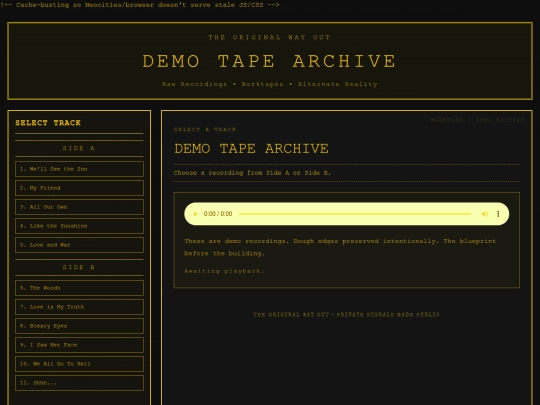Select track 6. The Woods
Screen dimensions: 540x405
pyautogui.click(x=79, y=288)
